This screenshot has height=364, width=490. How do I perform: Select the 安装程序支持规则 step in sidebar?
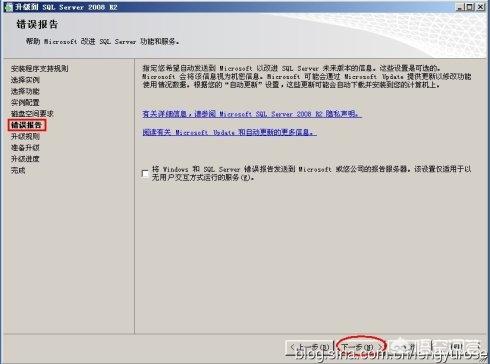40,69
